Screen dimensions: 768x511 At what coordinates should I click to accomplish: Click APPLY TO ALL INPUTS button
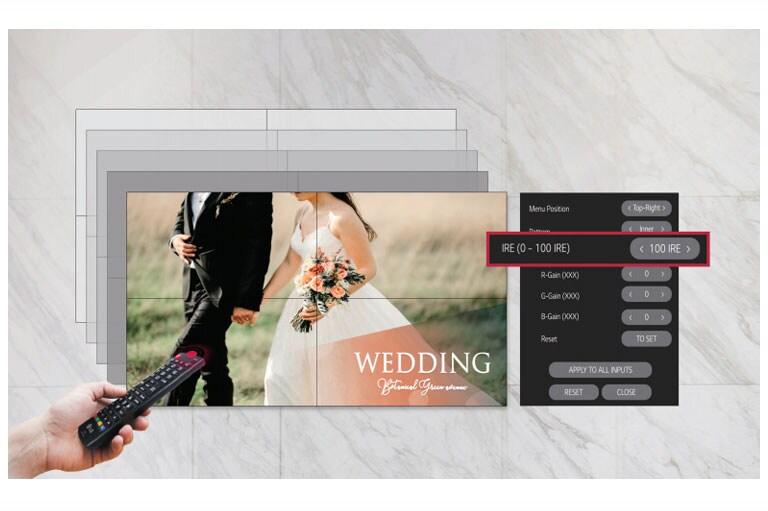pyautogui.click(x=599, y=370)
